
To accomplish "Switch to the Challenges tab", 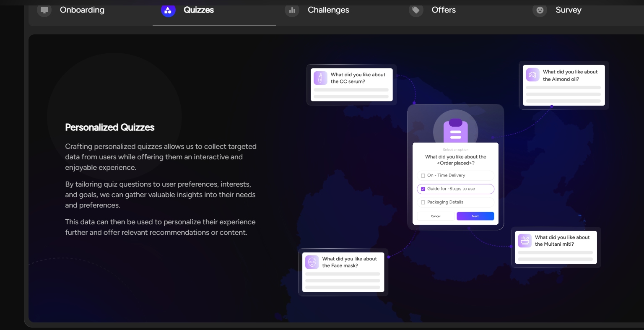I will point(328,10).
